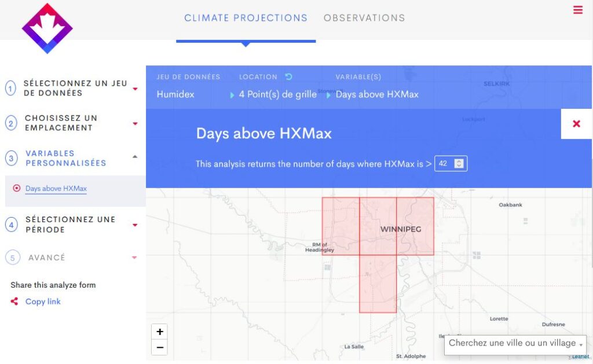Collapse Variables personnalisées arrow
This screenshot has height=364, width=593.
point(135,156)
